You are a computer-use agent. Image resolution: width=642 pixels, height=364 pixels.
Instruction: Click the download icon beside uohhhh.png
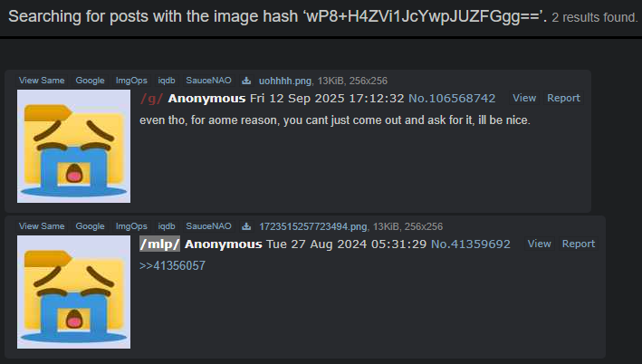point(246,81)
